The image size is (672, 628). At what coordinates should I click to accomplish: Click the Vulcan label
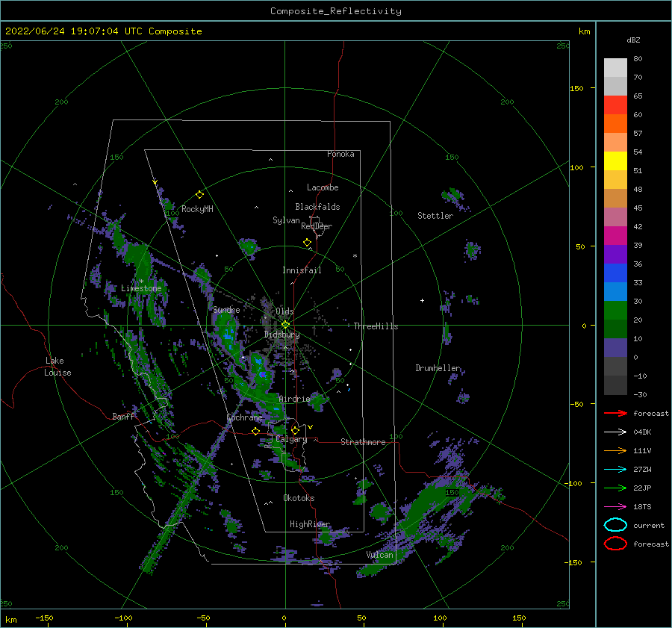pyautogui.click(x=380, y=555)
